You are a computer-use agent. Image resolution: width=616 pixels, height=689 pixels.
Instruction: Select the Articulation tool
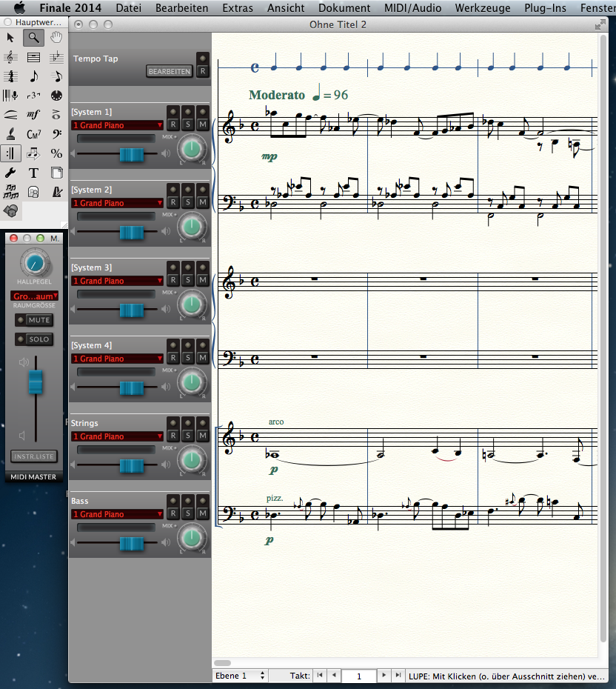tap(56, 115)
